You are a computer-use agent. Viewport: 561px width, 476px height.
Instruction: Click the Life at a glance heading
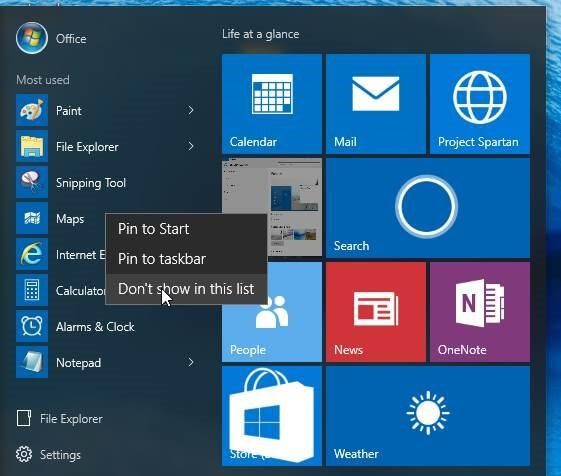point(260,34)
